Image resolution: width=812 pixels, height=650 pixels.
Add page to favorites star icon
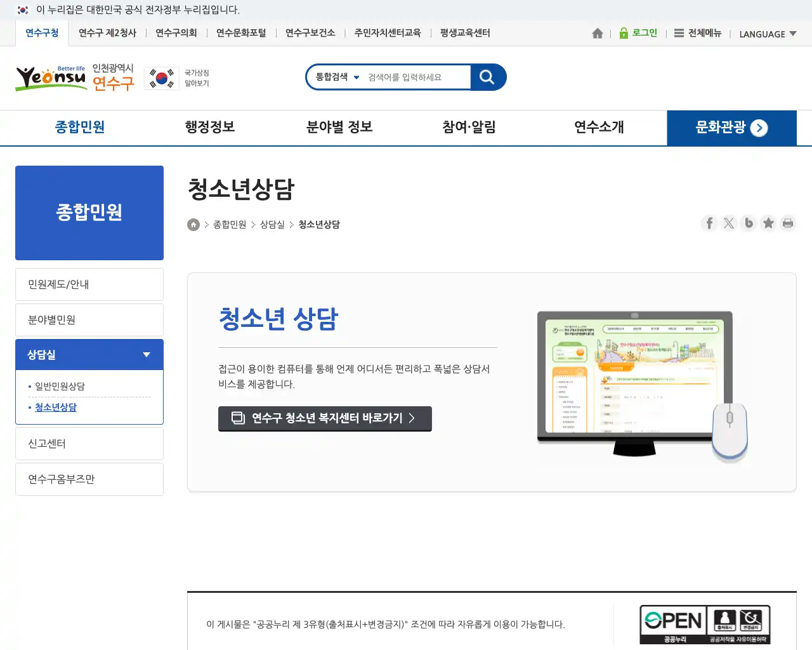(768, 223)
